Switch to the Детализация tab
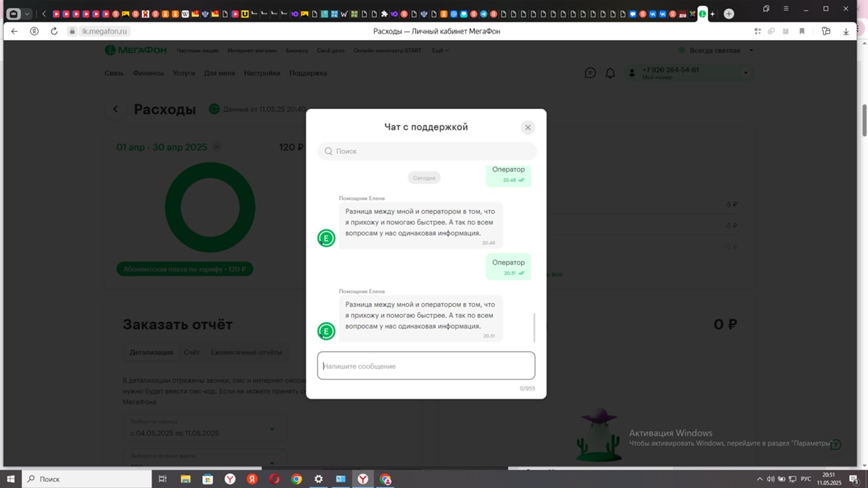This screenshot has height=488, width=868. tap(152, 352)
